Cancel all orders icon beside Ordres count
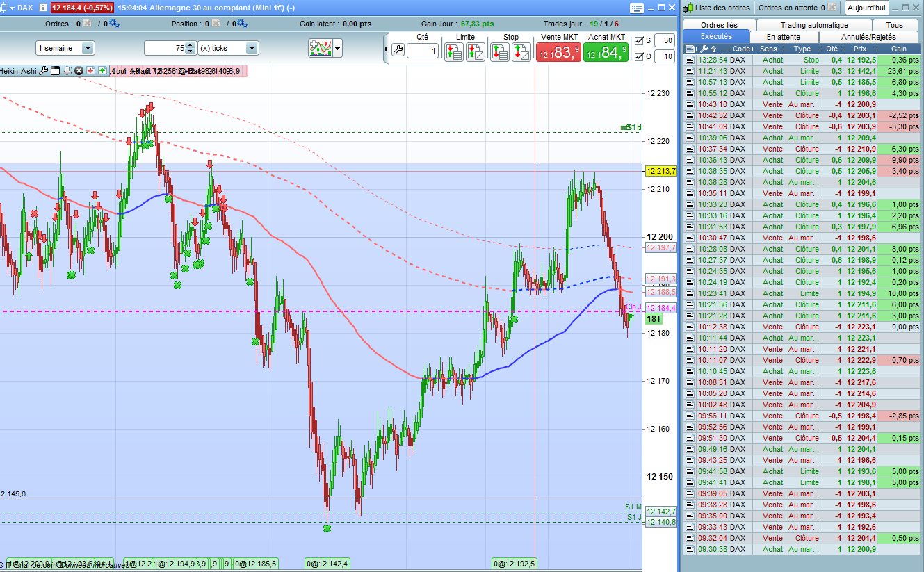 pos(88,24)
